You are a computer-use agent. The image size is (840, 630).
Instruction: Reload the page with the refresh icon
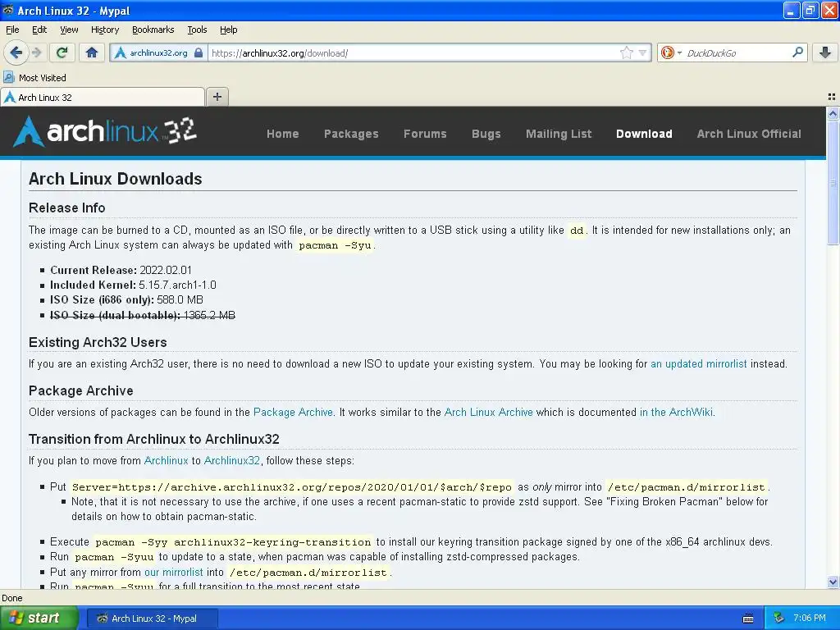pos(62,52)
